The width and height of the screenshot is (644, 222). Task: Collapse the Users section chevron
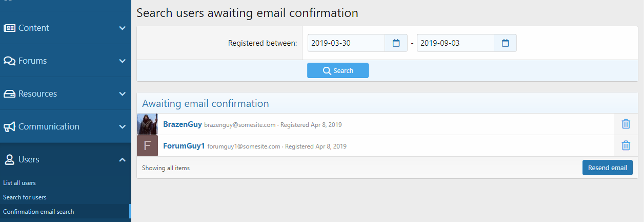click(122, 159)
